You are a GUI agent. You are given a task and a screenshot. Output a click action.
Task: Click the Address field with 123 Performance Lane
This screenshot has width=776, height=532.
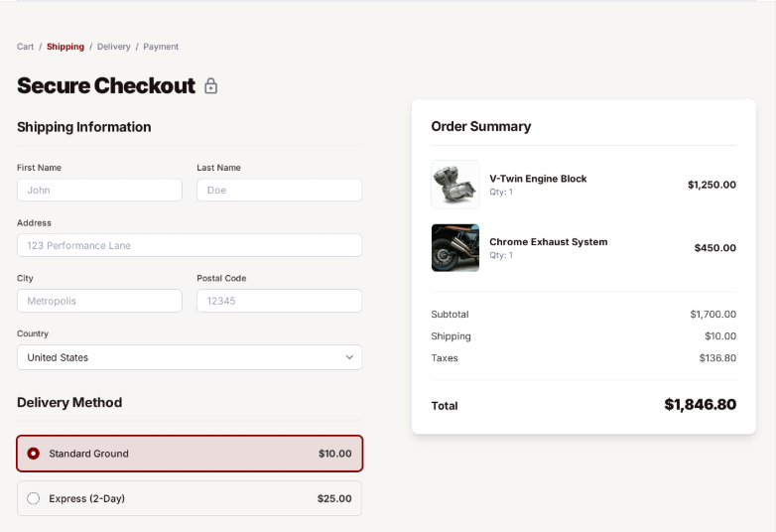189,245
